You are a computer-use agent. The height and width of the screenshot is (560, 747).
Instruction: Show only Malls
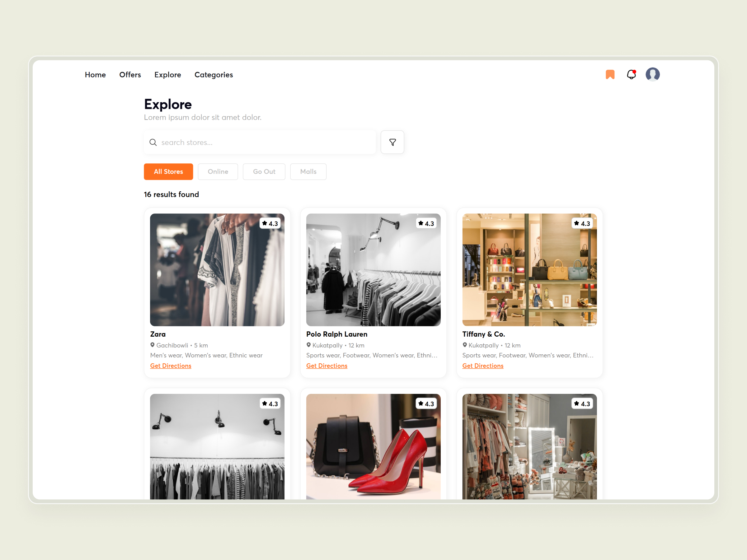click(308, 171)
